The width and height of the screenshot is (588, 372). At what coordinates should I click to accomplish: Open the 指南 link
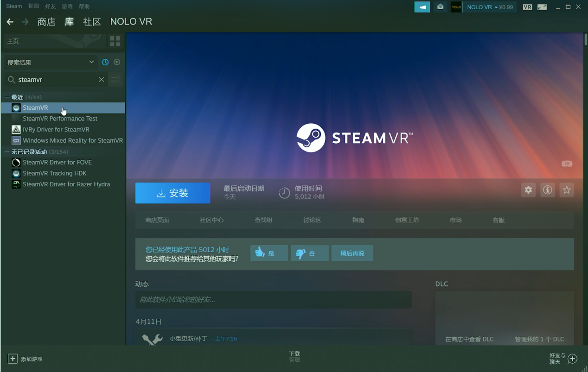pyautogui.click(x=358, y=220)
